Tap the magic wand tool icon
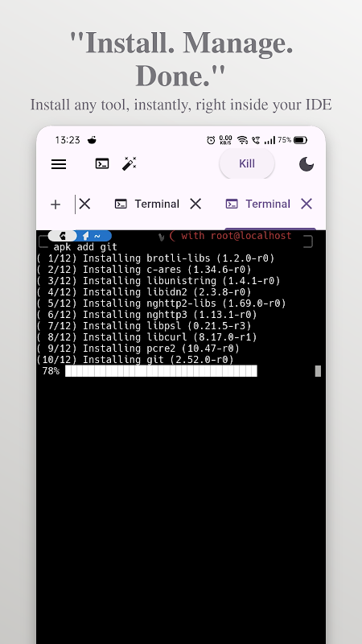 coord(130,163)
